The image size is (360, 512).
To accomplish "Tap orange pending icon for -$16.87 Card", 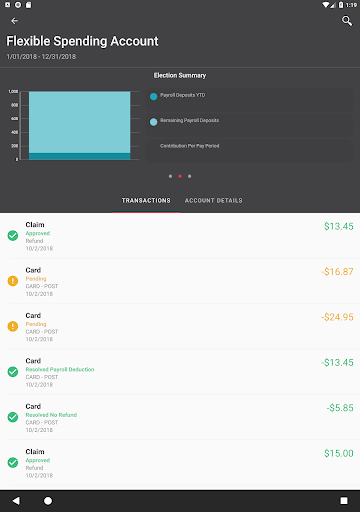I will (13, 281).
